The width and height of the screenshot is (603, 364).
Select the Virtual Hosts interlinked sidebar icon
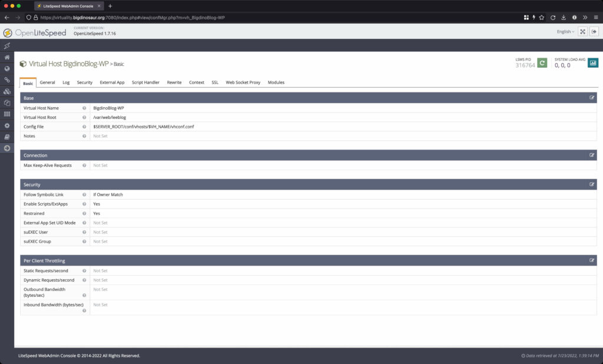(x=7, y=91)
